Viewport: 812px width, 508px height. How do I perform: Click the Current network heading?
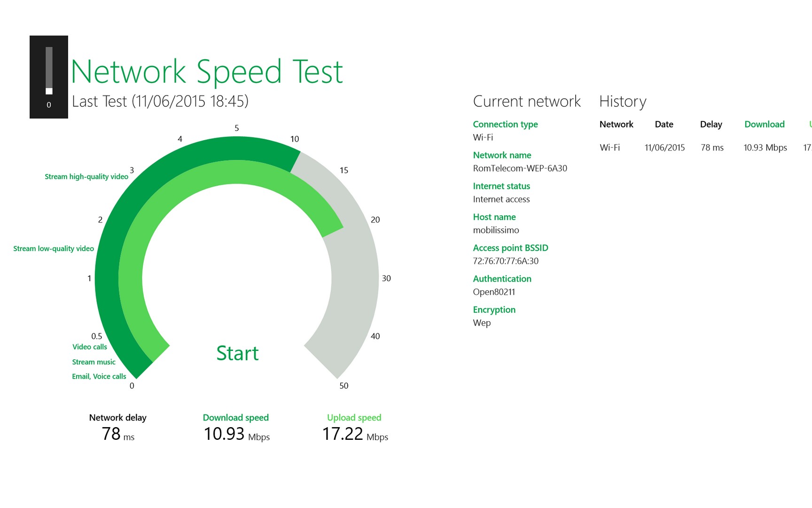527,102
